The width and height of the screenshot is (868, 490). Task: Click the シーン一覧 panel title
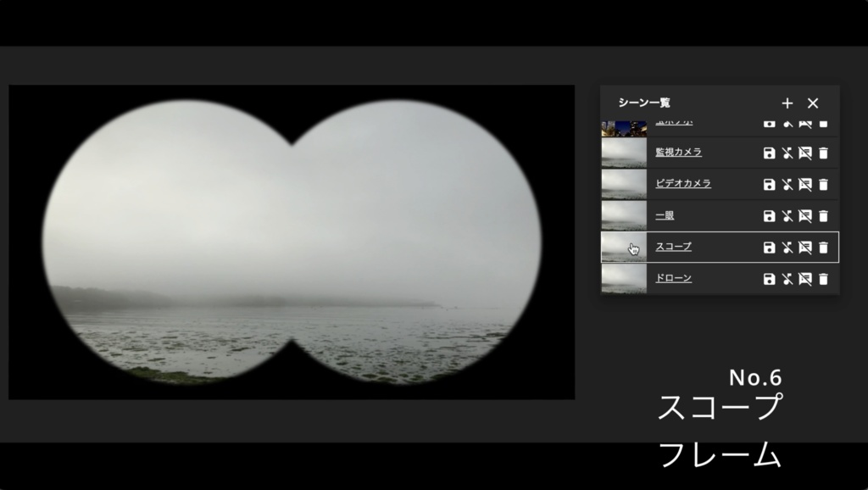644,103
